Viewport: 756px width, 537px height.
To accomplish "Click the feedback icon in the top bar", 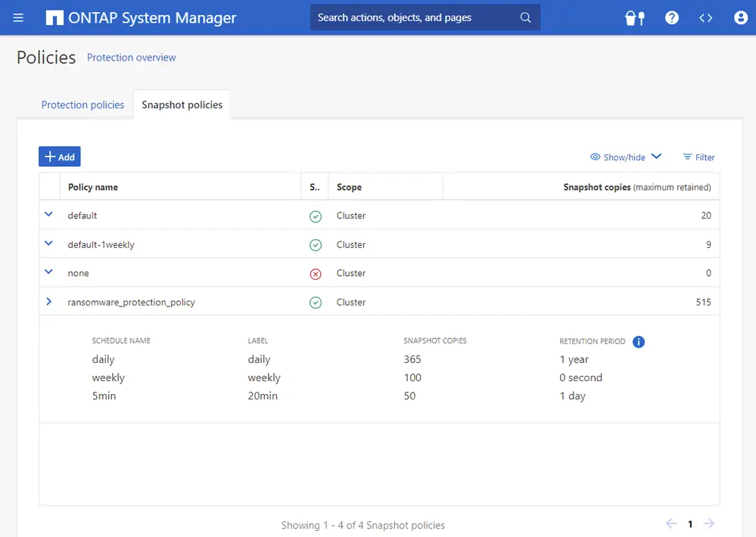I will [x=634, y=17].
